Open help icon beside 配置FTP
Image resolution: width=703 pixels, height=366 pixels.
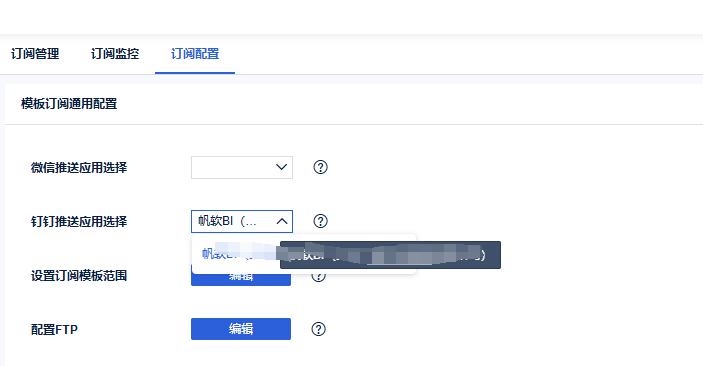coord(318,329)
